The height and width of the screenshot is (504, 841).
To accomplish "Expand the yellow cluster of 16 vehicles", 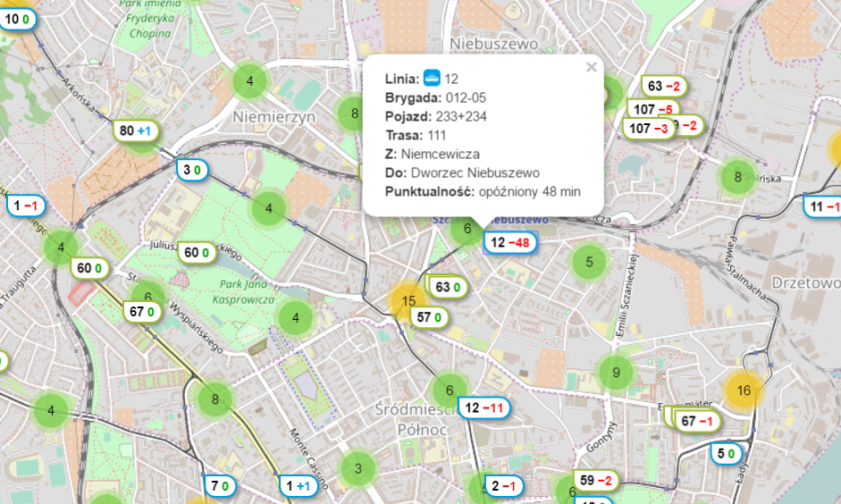I will [744, 390].
